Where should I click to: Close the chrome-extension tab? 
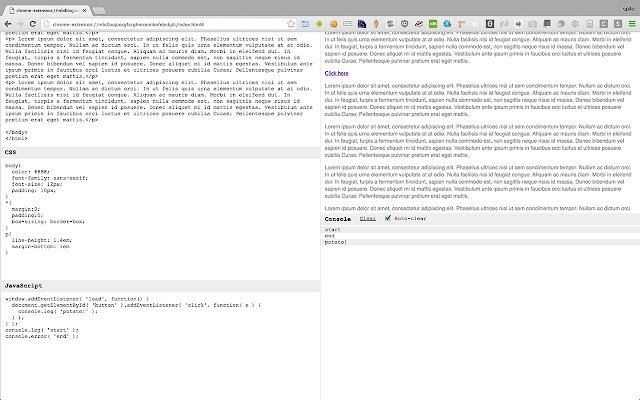[x=84, y=10]
